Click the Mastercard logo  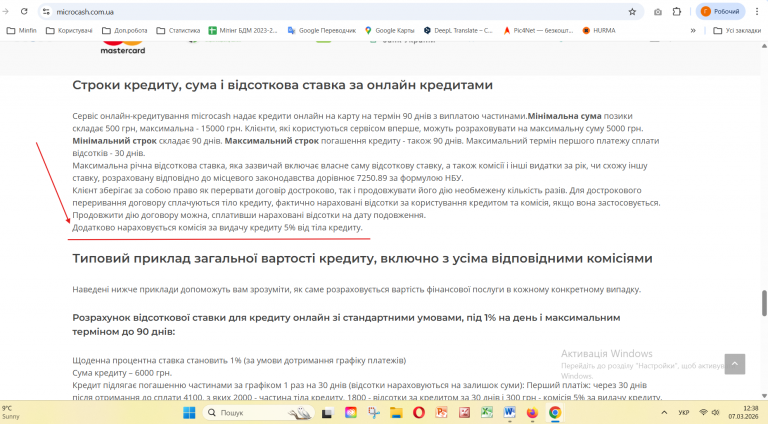click(x=123, y=47)
